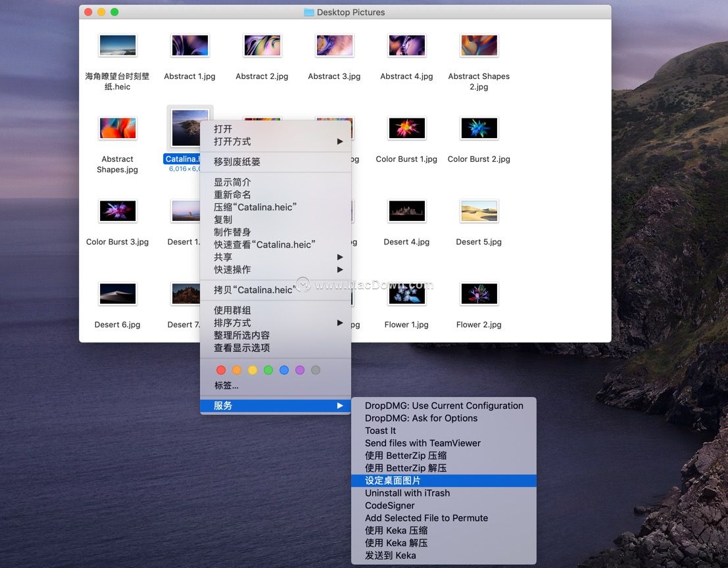Select the Abstract 1.jpg thumbnail icon

[189, 45]
